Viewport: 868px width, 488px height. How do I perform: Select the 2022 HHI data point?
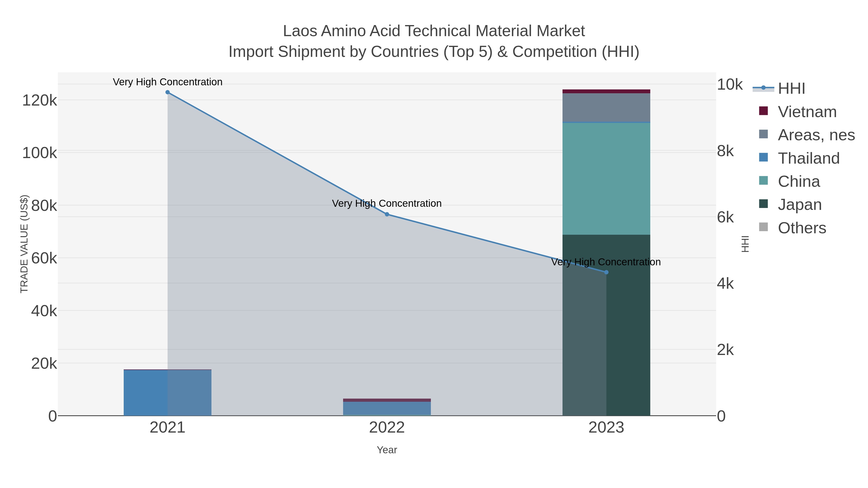point(387,214)
